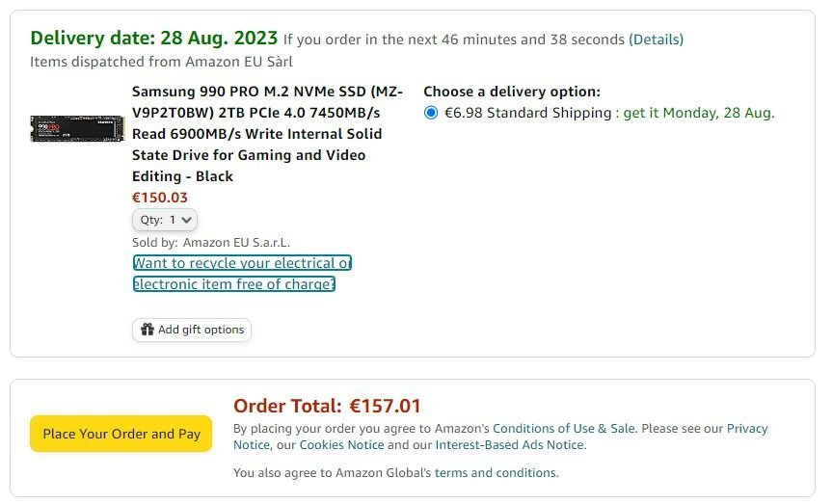Open the recycle electrical item link
This screenshot has height=504, width=832.
242,274
